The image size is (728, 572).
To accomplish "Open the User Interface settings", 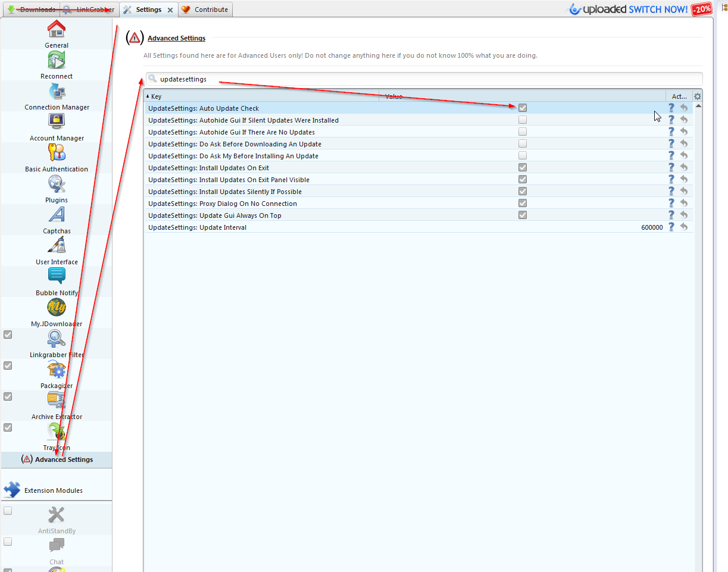I will click(x=57, y=250).
